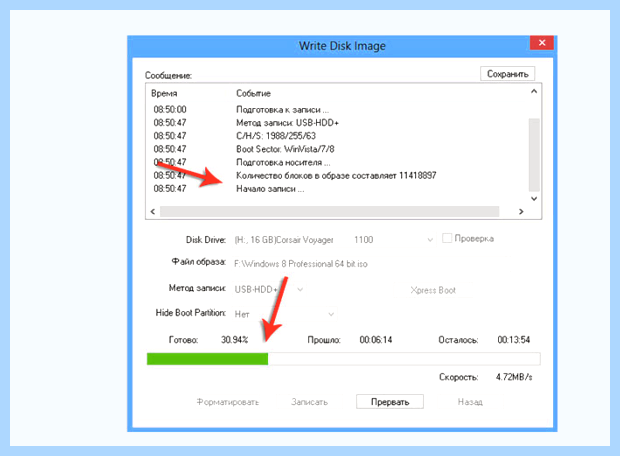This screenshot has width=620, height=456.
Task: Click the elapsed time 00:06:14
Action: 376,340
